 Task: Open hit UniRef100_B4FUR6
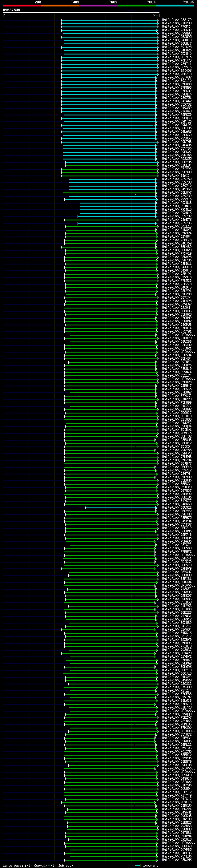pos(177,50)
